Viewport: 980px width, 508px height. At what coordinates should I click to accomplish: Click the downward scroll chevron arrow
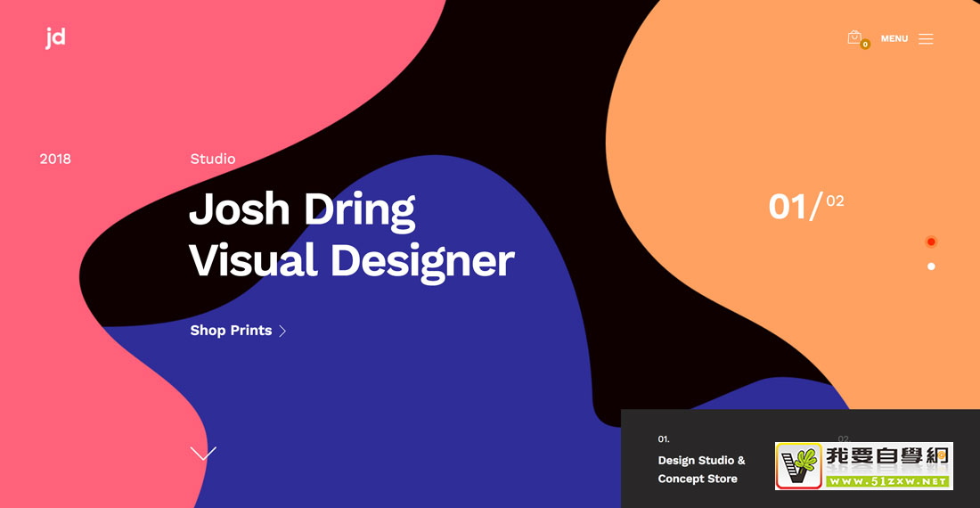pyautogui.click(x=203, y=454)
